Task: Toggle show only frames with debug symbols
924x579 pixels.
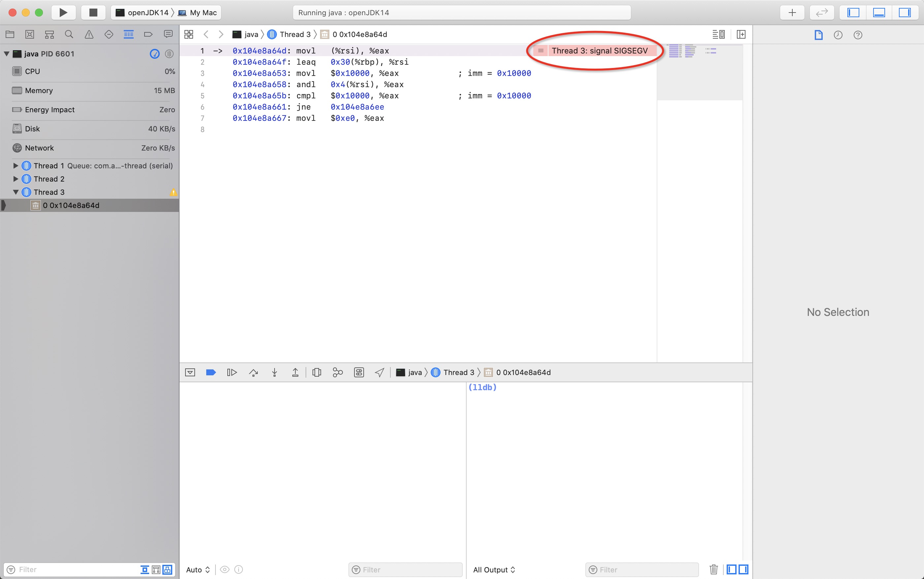Action: pyautogui.click(x=156, y=569)
